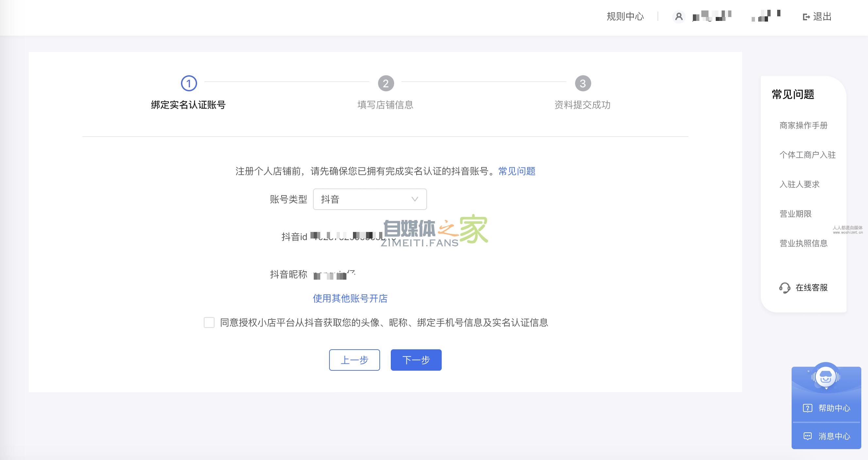Click the 下一步 next button
The height and width of the screenshot is (460, 868).
(x=416, y=360)
